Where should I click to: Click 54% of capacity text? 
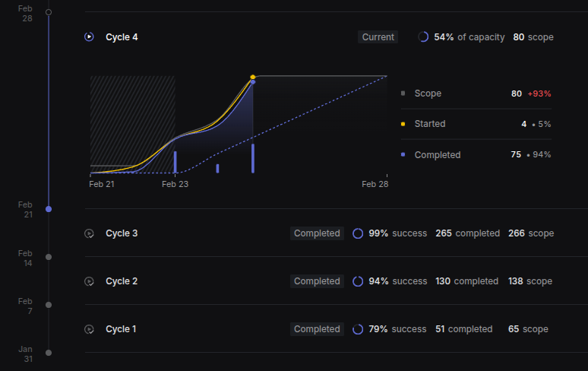coord(469,37)
